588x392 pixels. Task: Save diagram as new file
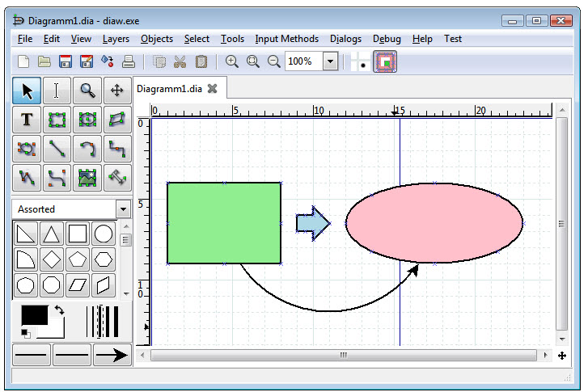coord(87,61)
